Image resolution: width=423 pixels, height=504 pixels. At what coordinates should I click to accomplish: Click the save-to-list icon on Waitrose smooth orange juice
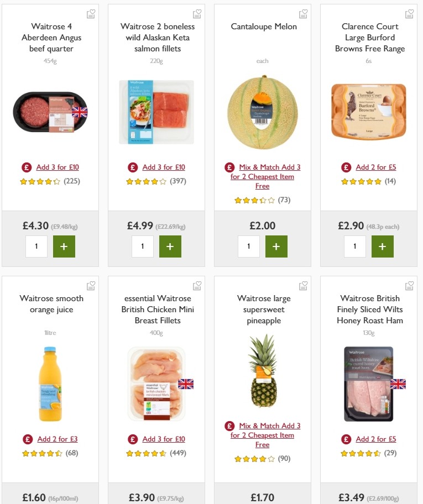tap(91, 286)
